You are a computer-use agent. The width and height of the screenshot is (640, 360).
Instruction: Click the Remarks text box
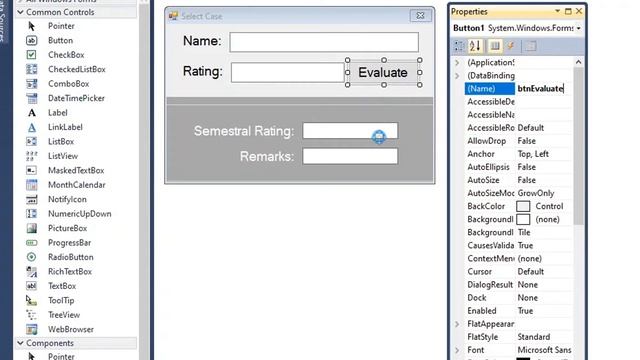coord(350,156)
